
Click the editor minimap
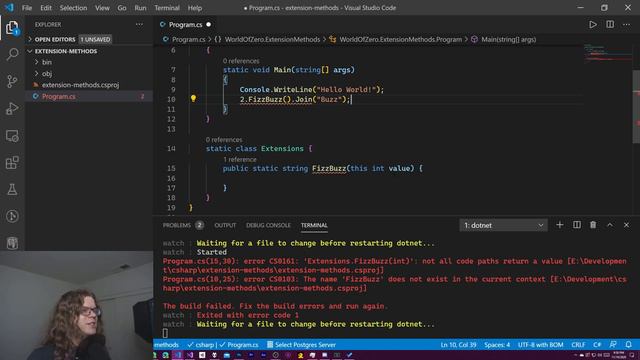tap(607, 53)
